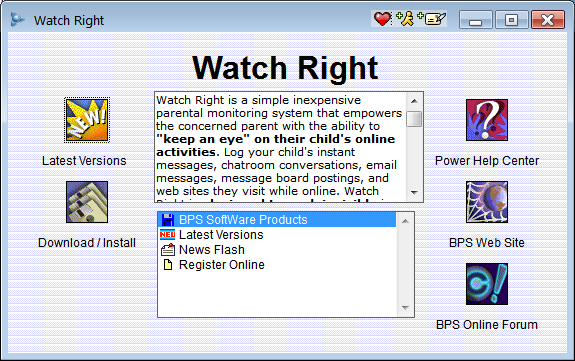Click the description scrollbar thumb
The image size is (575, 361).
[x=414, y=119]
